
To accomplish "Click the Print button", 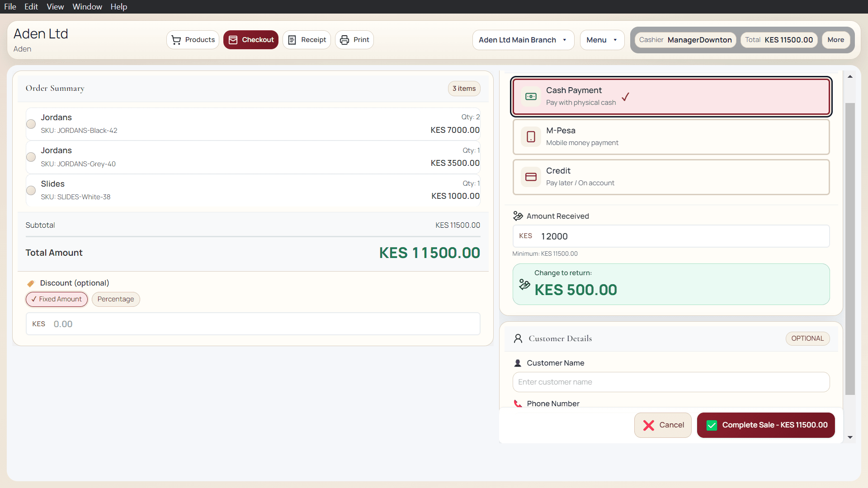I will point(354,40).
